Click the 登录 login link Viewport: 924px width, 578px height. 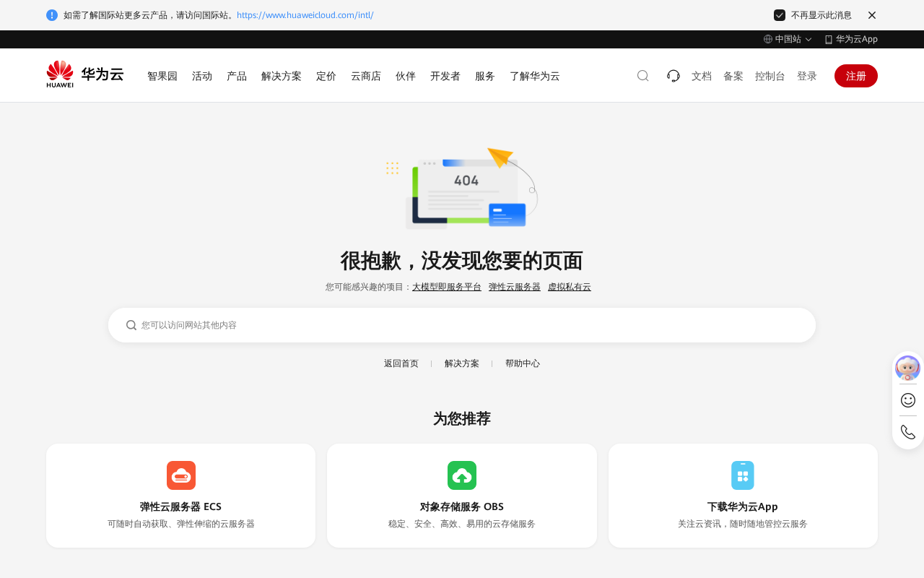click(807, 76)
